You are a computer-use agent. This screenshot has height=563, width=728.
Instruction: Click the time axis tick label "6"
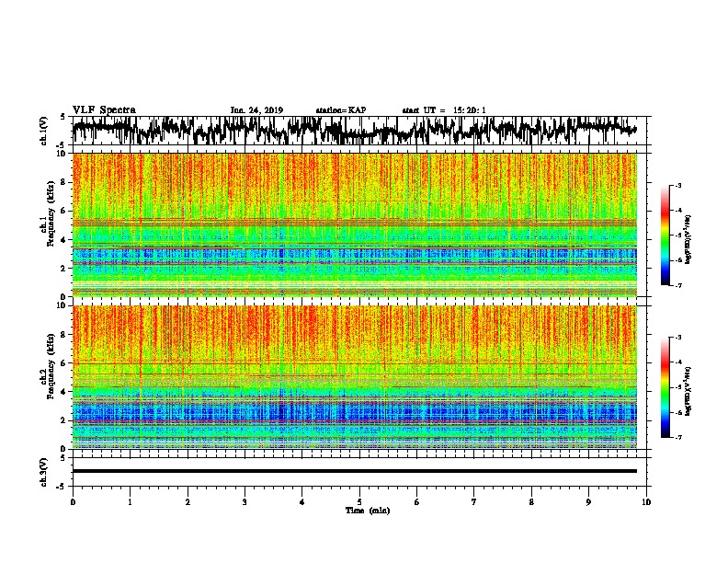pyautogui.click(x=417, y=501)
